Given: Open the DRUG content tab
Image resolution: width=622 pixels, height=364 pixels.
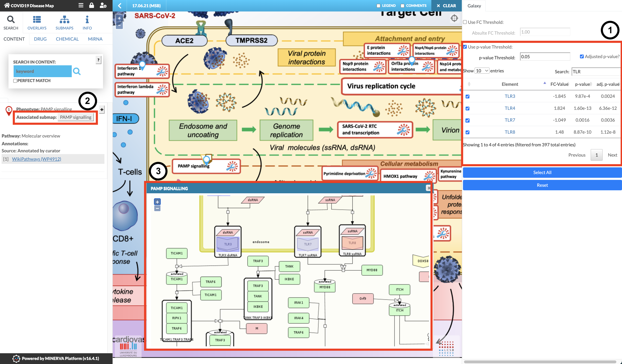Looking at the screenshot, I should 40,39.
